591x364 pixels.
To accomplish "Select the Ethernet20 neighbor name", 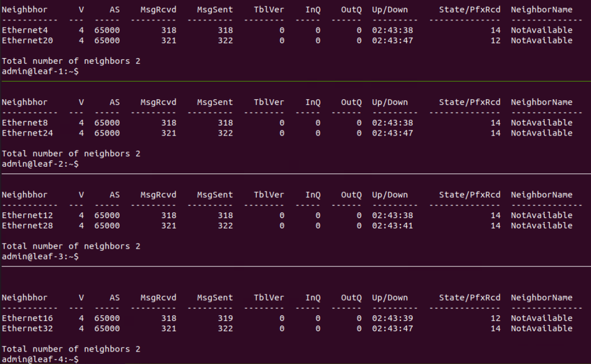I will point(28,41).
